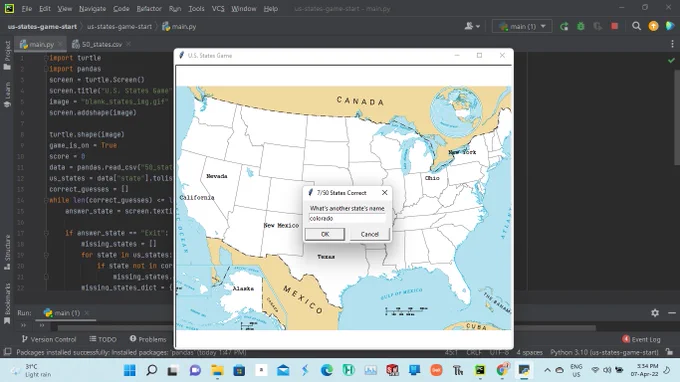Click the tool windows quick access icon in status bar
The image size is (680, 382).
click(7, 352)
